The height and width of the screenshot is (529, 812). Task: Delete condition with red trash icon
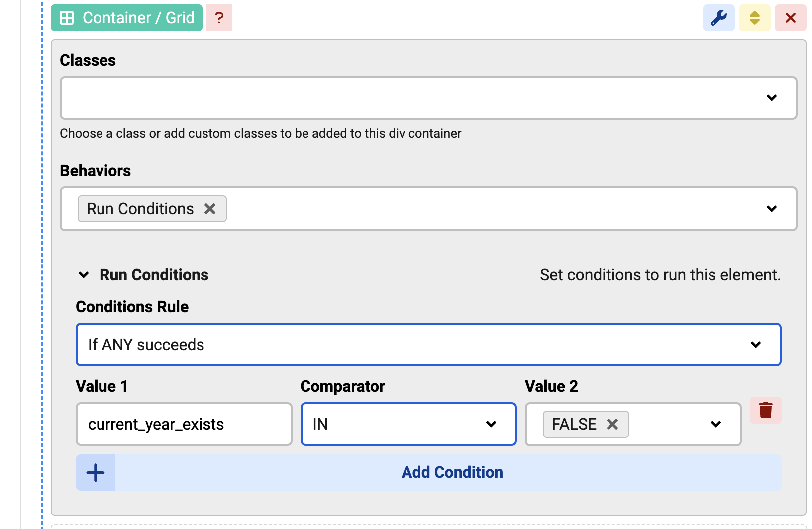point(765,410)
